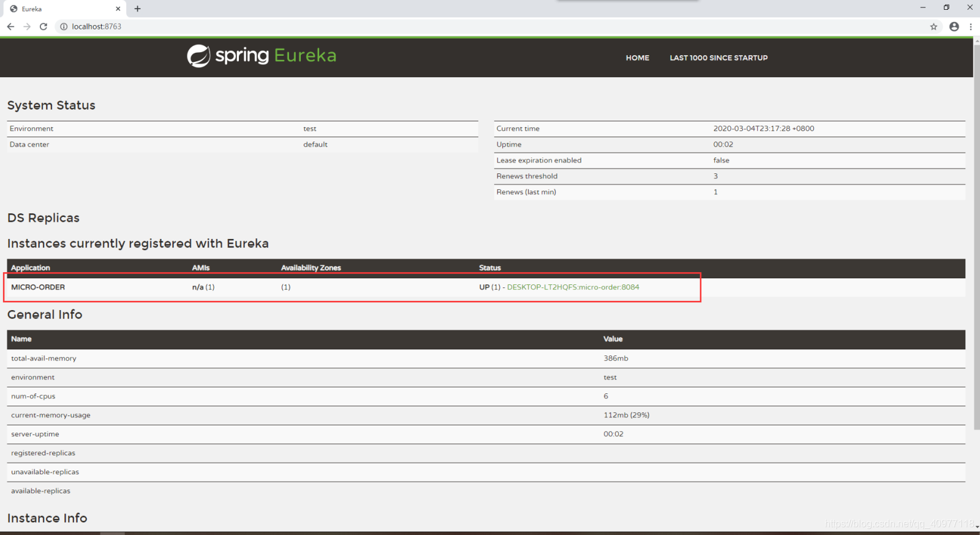Click 'Instances currently registered with Eureka' heading
The width and height of the screenshot is (980, 535).
click(138, 244)
